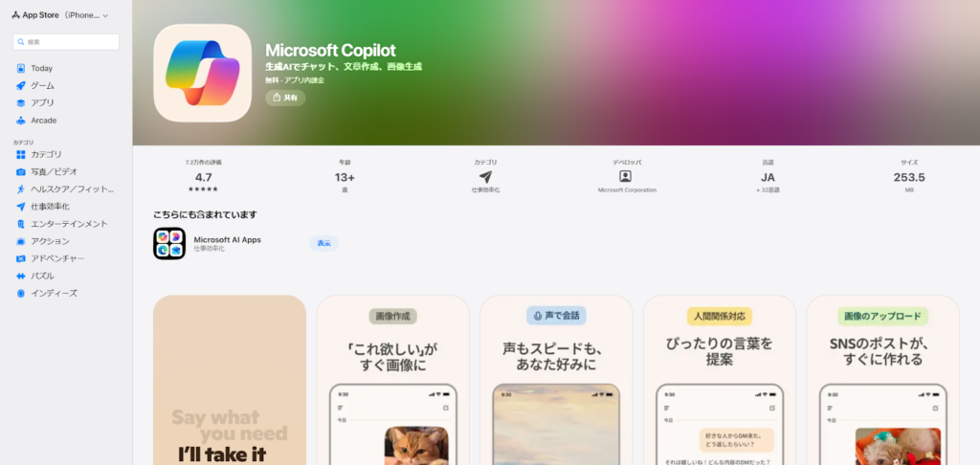Click the Microsoft Copilot app icon
Image resolution: width=980 pixels, height=465 pixels.
coord(202,73)
